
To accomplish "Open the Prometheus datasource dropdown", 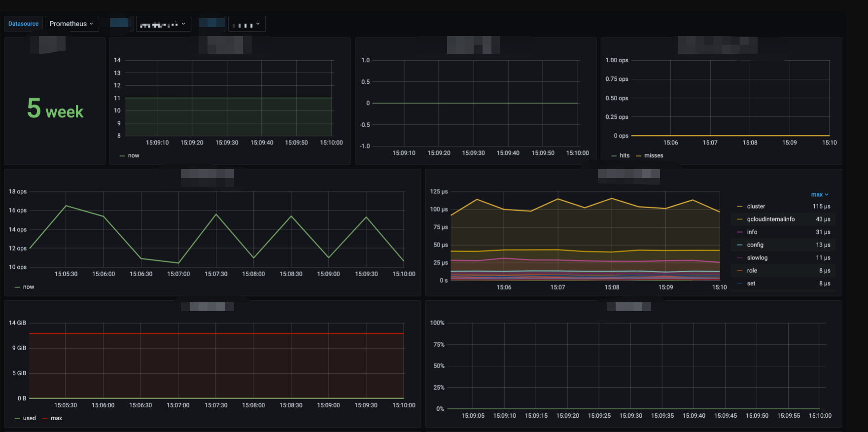I will tap(71, 24).
